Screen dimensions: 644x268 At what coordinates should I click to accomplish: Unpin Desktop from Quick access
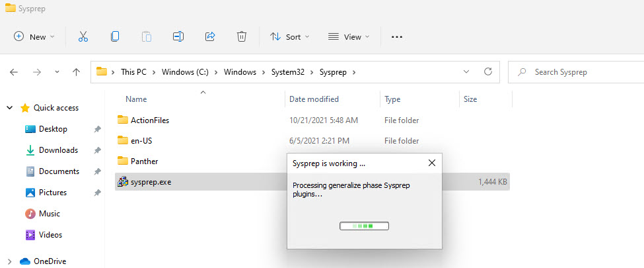tap(97, 129)
